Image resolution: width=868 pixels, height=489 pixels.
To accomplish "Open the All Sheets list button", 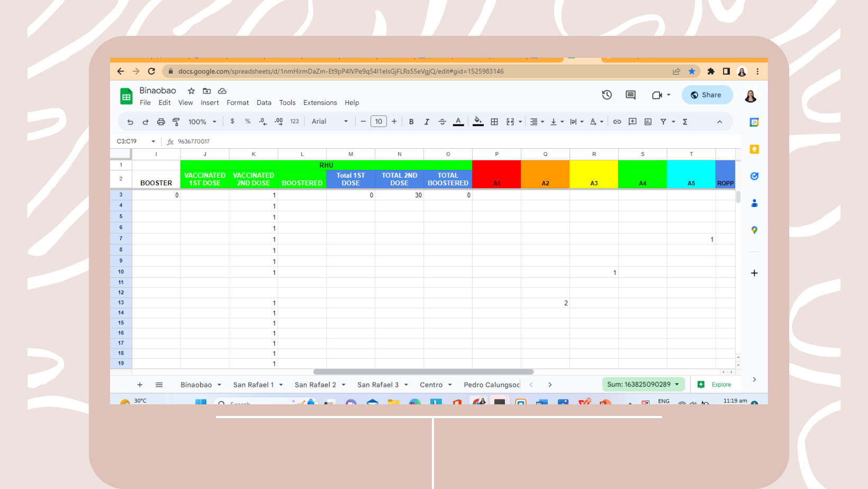I will point(159,385).
